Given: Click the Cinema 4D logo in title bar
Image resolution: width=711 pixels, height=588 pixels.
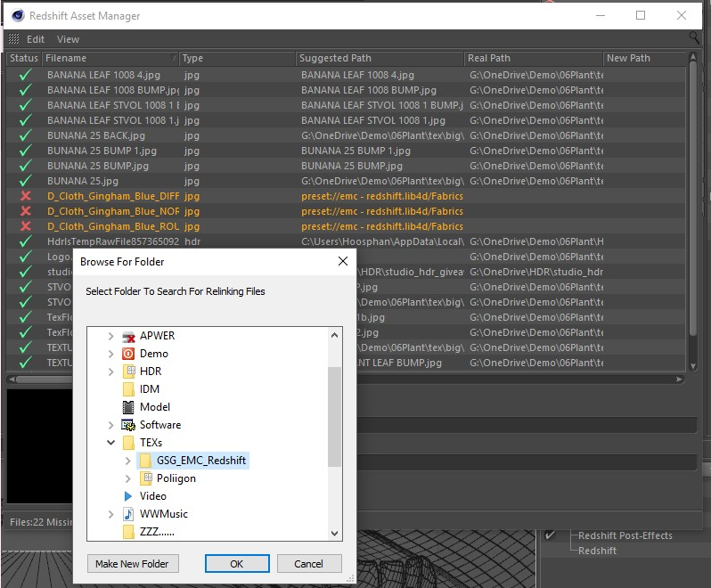Looking at the screenshot, I should [18, 15].
